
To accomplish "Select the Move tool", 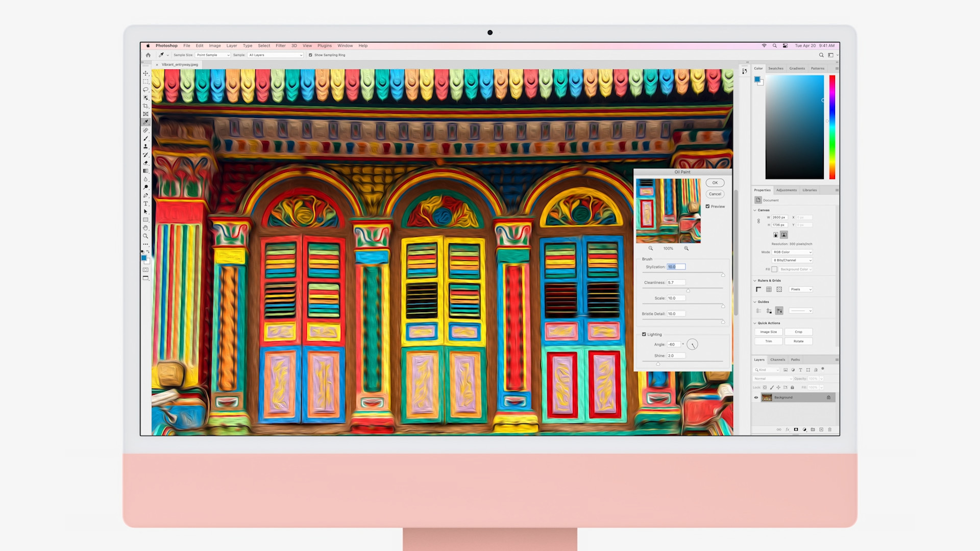I will pyautogui.click(x=145, y=73).
